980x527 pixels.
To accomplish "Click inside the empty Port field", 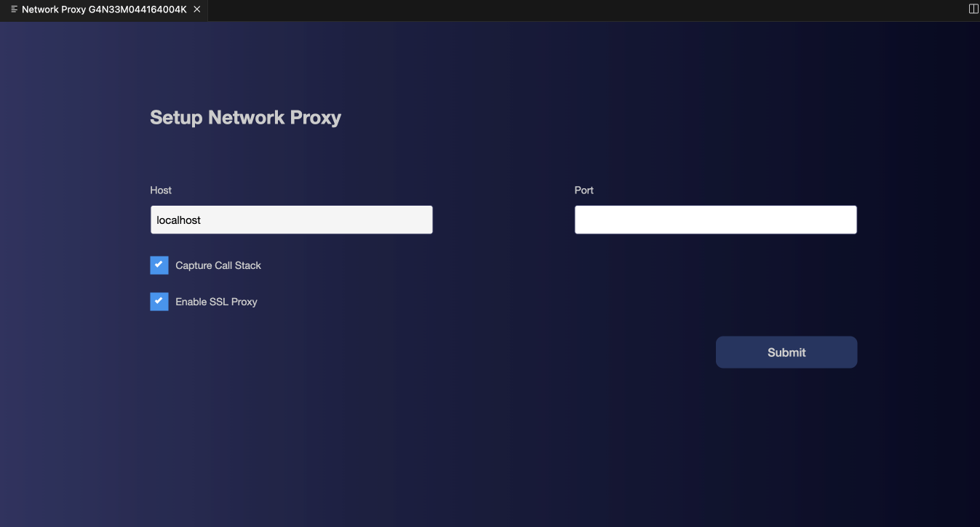I will tap(715, 219).
